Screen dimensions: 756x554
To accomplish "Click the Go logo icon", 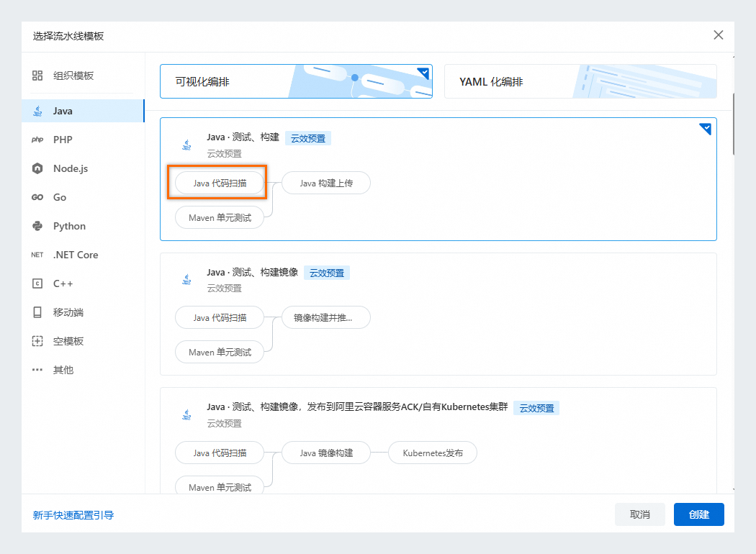I will [x=37, y=197].
